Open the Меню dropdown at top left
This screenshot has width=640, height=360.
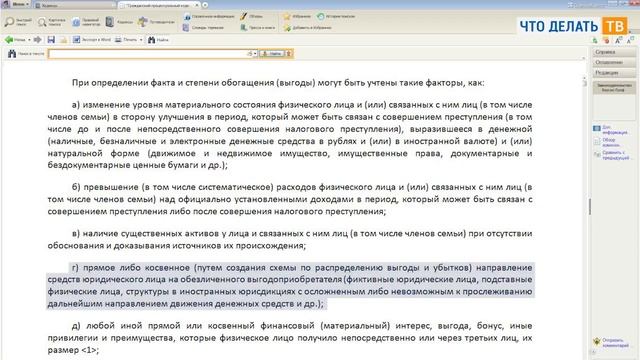16,4
